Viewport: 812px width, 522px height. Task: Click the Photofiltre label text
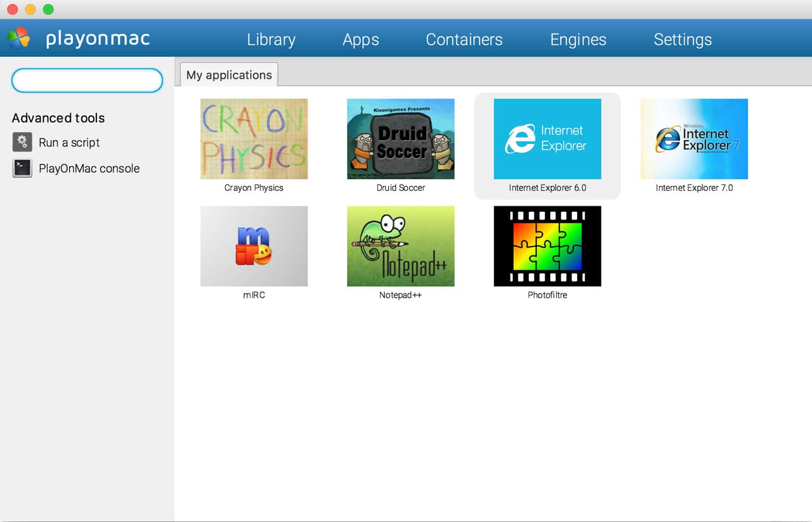pos(547,295)
